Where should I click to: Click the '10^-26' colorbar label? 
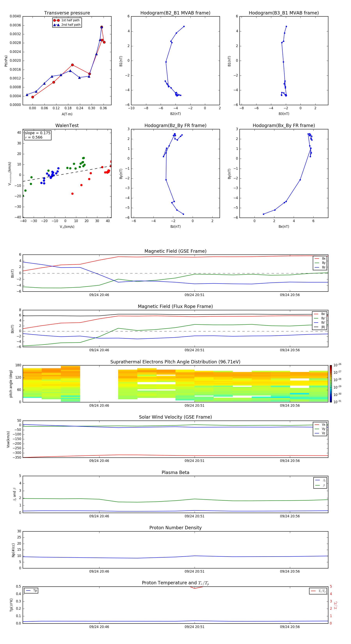(x=337, y=365)
